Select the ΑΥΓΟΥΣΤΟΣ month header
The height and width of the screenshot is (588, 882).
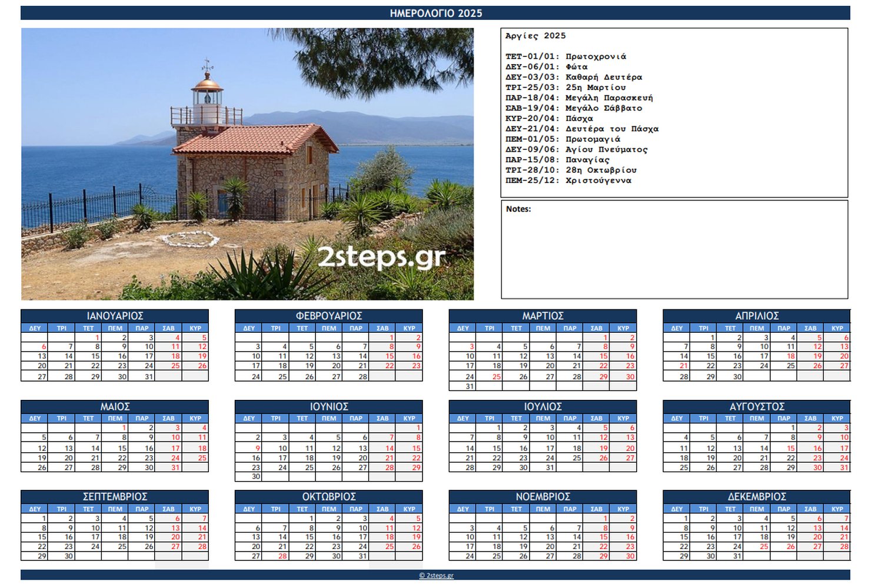[x=757, y=406]
